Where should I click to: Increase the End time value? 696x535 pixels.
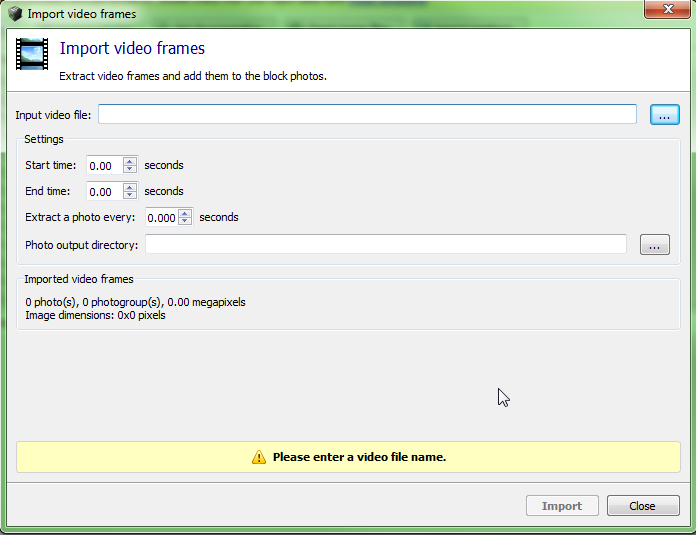[130, 187]
